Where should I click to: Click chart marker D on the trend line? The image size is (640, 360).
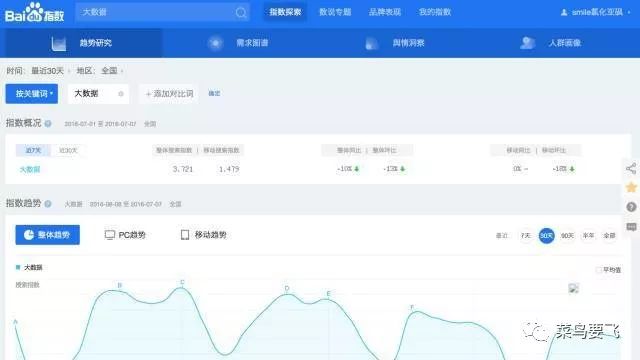(287, 288)
